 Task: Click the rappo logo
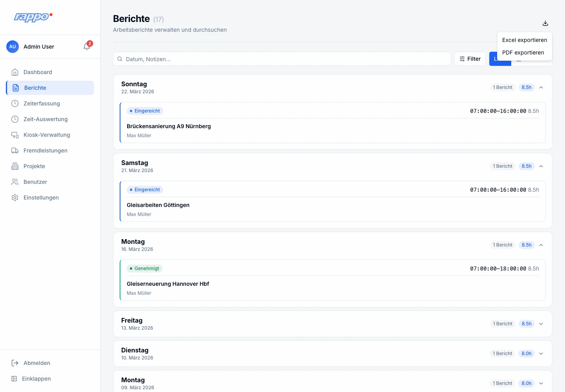[33, 17]
